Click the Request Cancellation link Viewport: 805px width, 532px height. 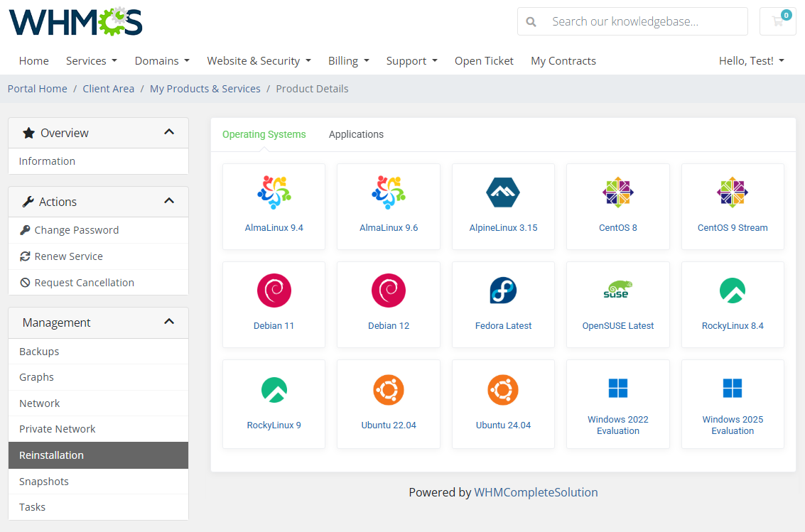pos(84,283)
